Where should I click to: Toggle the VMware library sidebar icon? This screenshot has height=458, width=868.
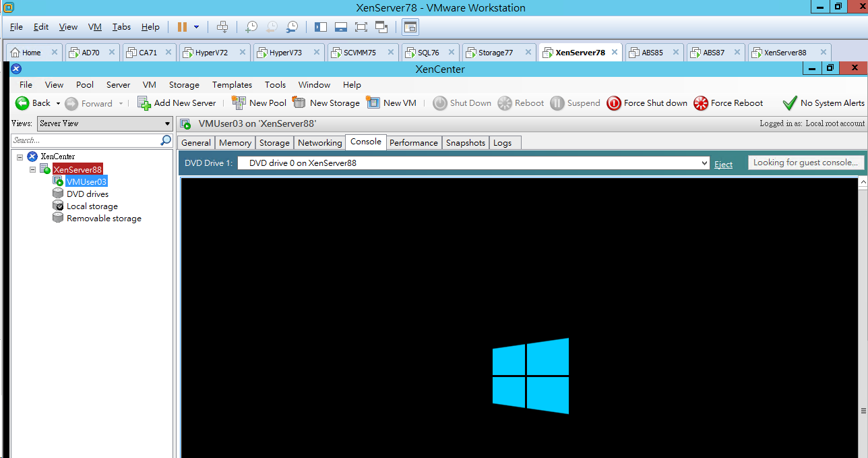click(x=321, y=27)
